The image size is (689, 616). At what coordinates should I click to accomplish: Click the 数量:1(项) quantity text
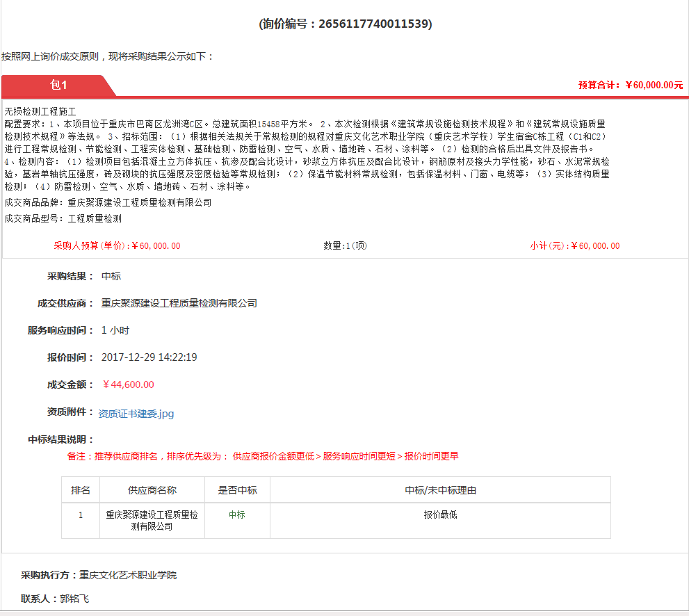coord(345,246)
